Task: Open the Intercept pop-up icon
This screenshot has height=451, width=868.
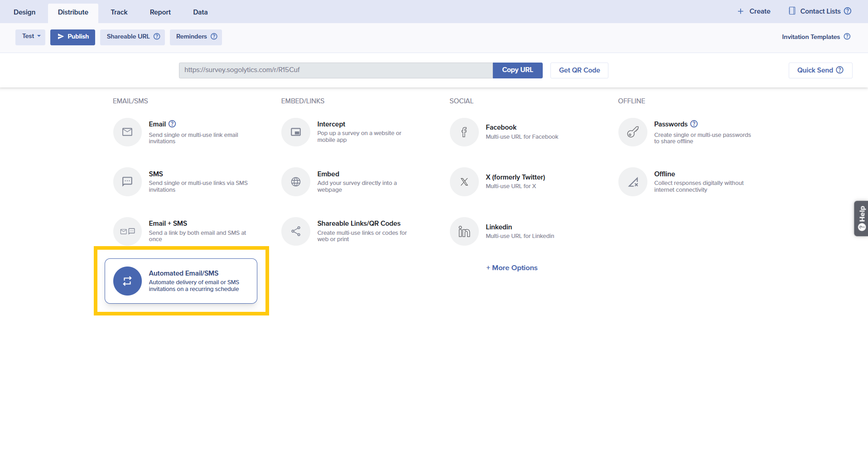Action: click(x=296, y=132)
